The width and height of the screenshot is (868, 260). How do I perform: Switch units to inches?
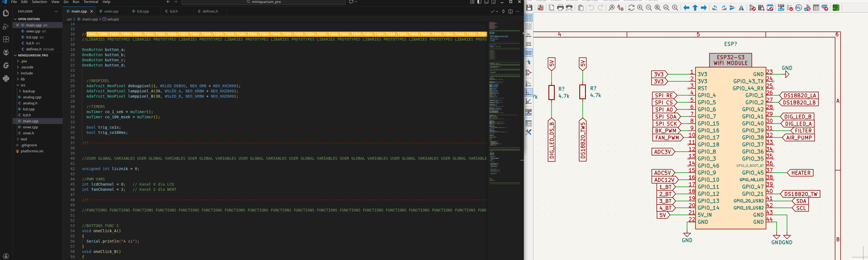pyautogui.click(x=529, y=35)
